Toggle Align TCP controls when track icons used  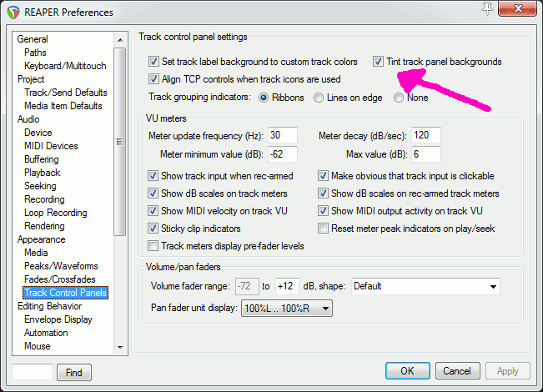click(153, 79)
